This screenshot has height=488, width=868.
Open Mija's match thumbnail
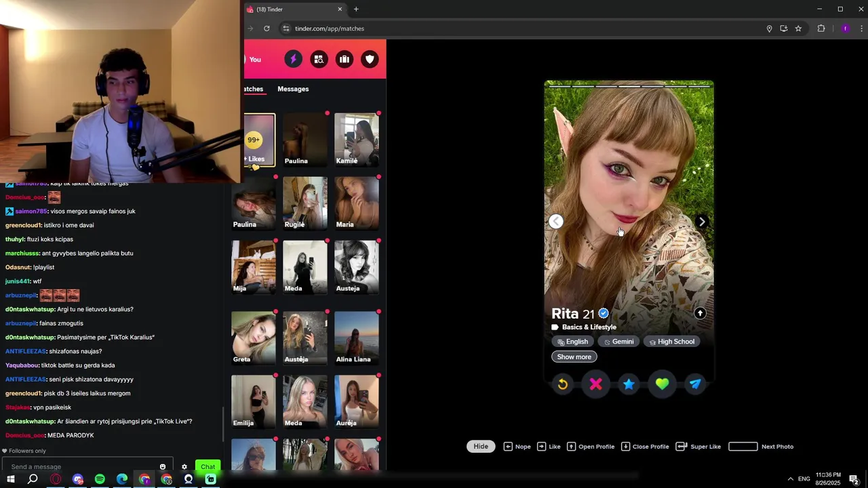(x=254, y=267)
